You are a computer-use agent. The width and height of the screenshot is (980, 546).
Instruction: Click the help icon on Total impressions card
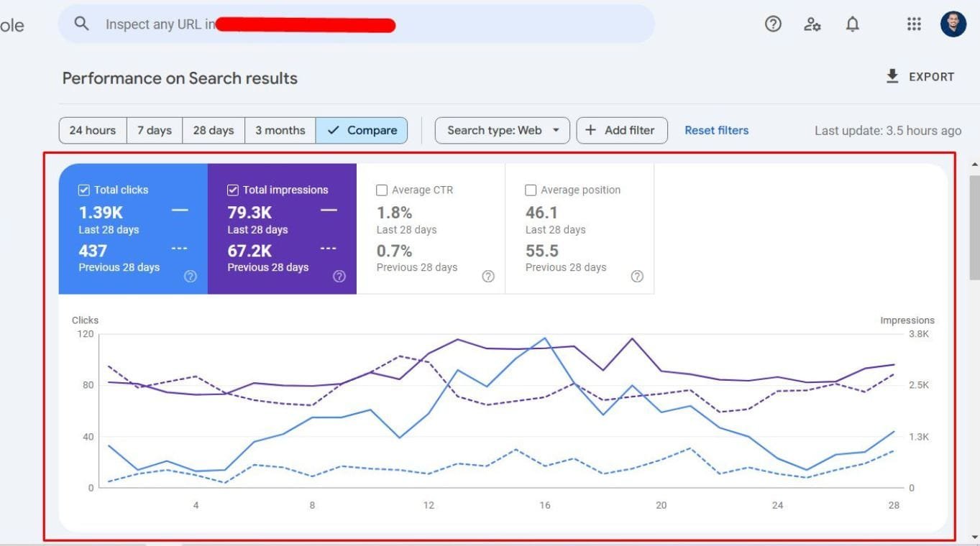tap(339, 276)
